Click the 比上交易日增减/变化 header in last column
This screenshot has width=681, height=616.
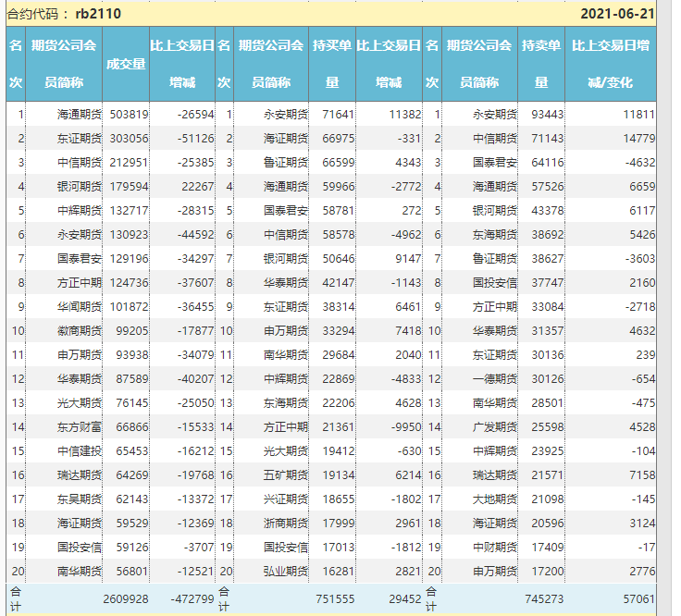click(x=611, y=64)
